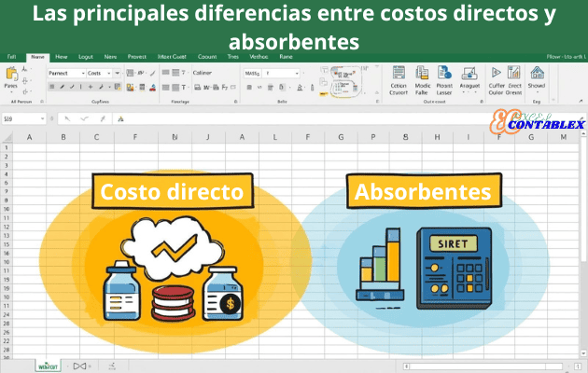Click the Cction Ctorort ribbon icon
Screen dimensions: 588x373
pos(399,75)
